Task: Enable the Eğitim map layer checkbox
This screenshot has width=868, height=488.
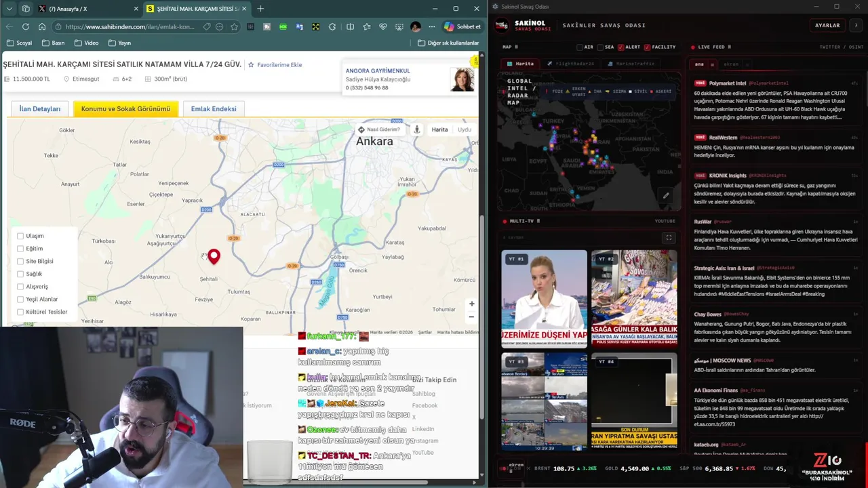Action: pos(20,249)
